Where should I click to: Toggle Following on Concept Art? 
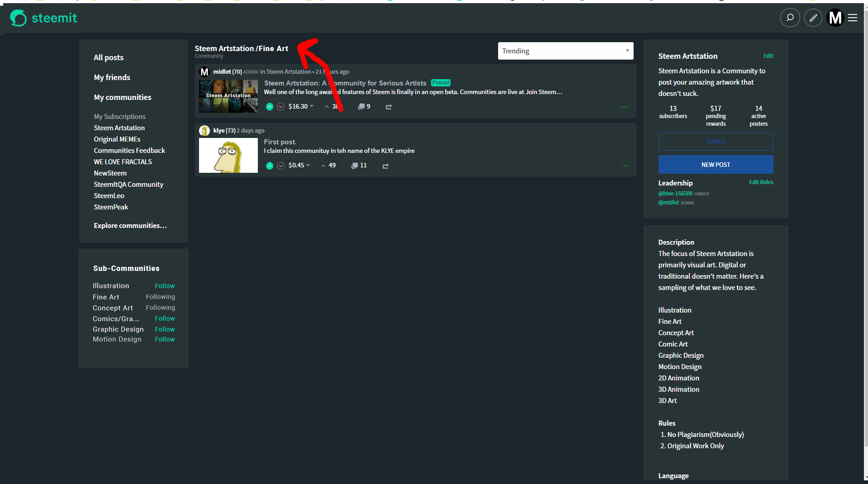[x=160, y=308]
